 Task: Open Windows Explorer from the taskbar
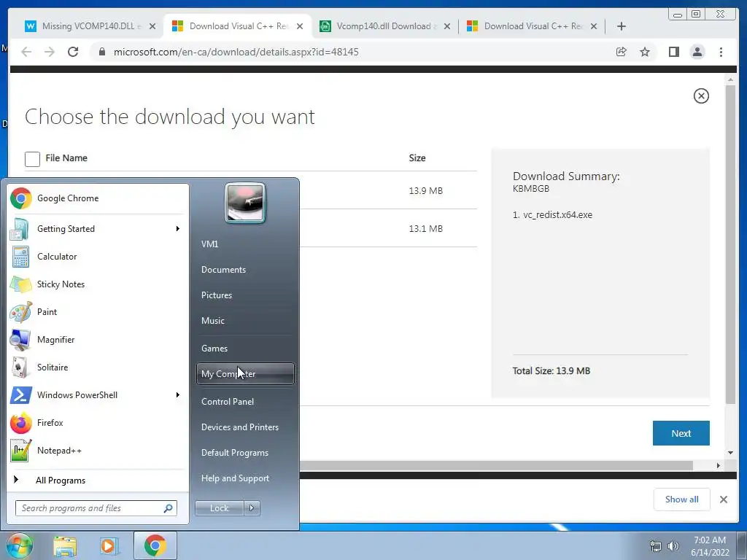[65, 545]
